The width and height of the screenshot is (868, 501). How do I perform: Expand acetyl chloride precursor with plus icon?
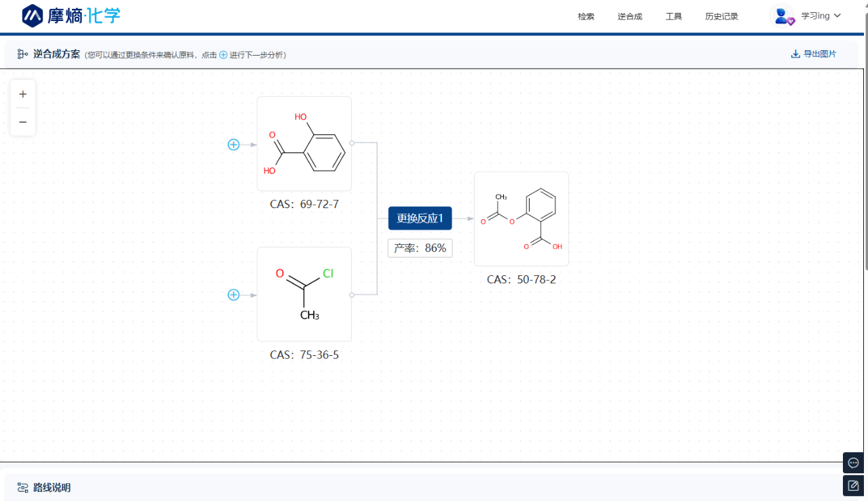(x=233, y=295)
